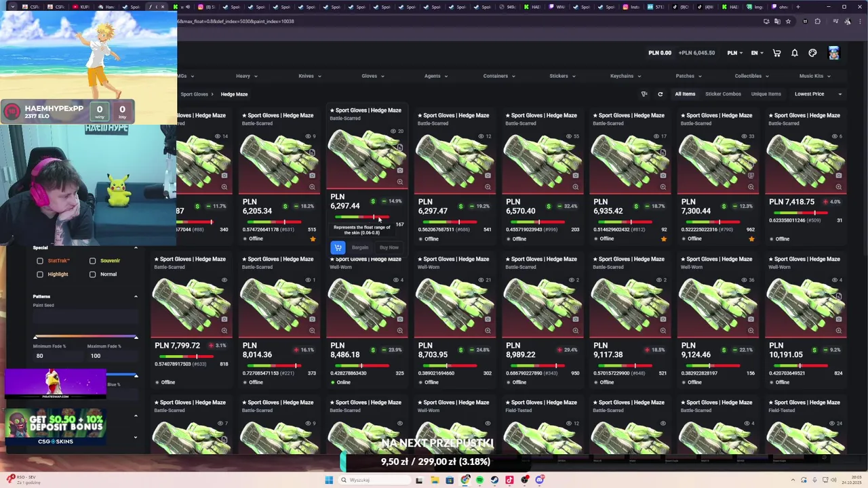This screenshot has width=868, height=488.
Task: Click the Blue % slider handle
Action: pyautogui.click(x=136, y=375)
